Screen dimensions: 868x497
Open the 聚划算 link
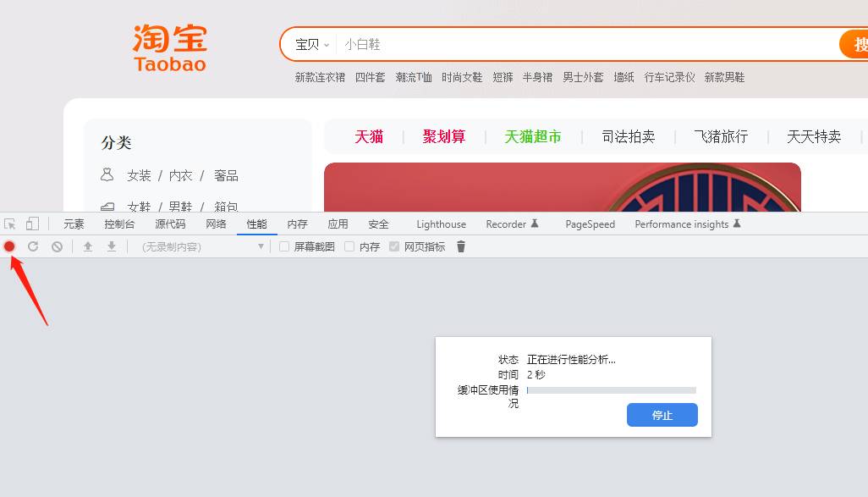(x=444, y=136)
